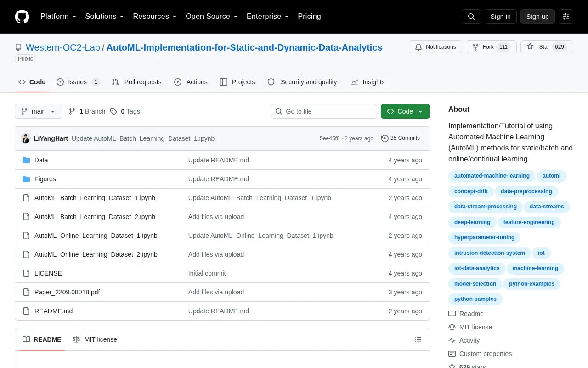Open the Actions tab
This screenshot has height=368, width=588.
[191, 82]
